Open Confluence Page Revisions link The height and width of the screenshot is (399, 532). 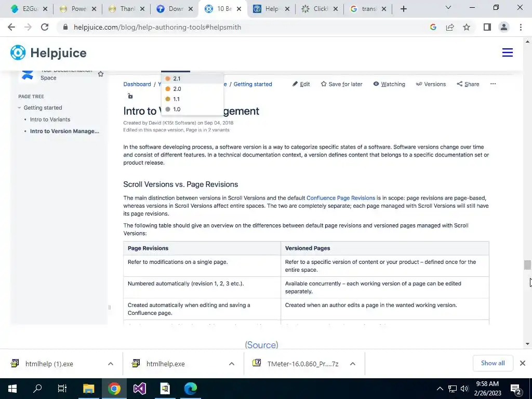(x=341, y=198)
